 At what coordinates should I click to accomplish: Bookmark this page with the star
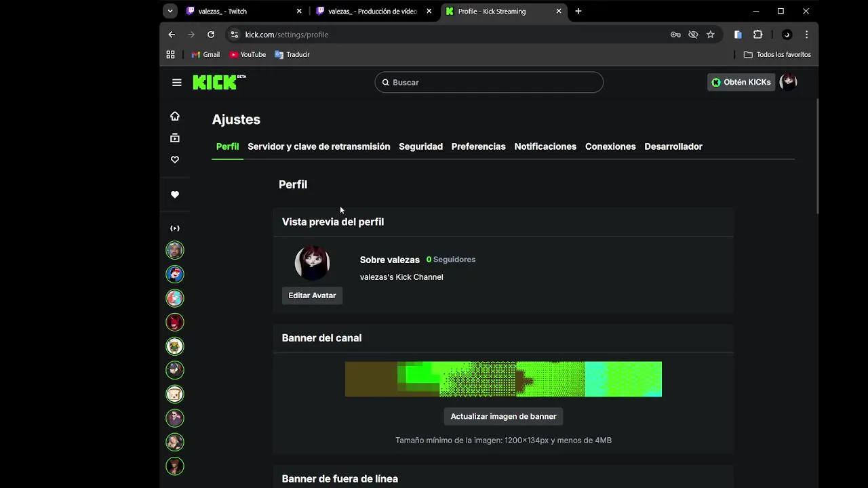click(710, 35)
